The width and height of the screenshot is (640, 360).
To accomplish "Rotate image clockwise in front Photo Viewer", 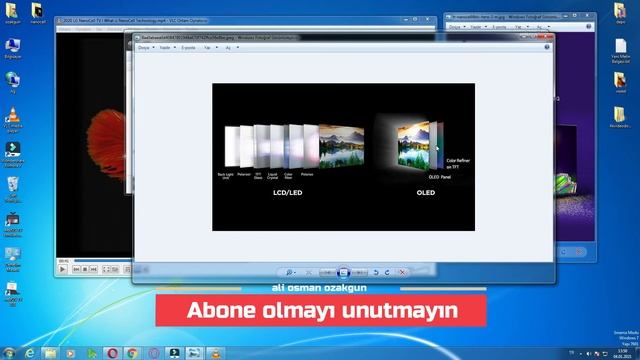I will (387, 272).
